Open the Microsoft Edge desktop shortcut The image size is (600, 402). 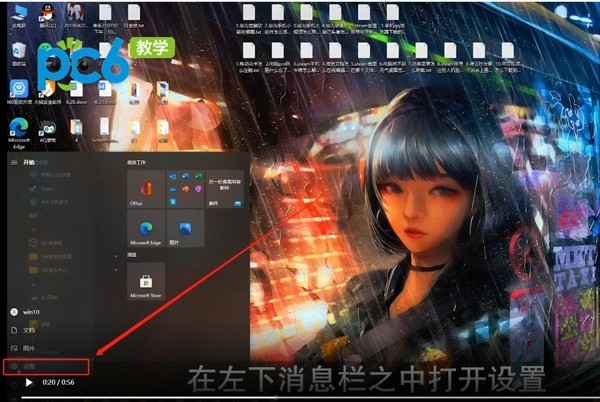[x=19, y=133]
